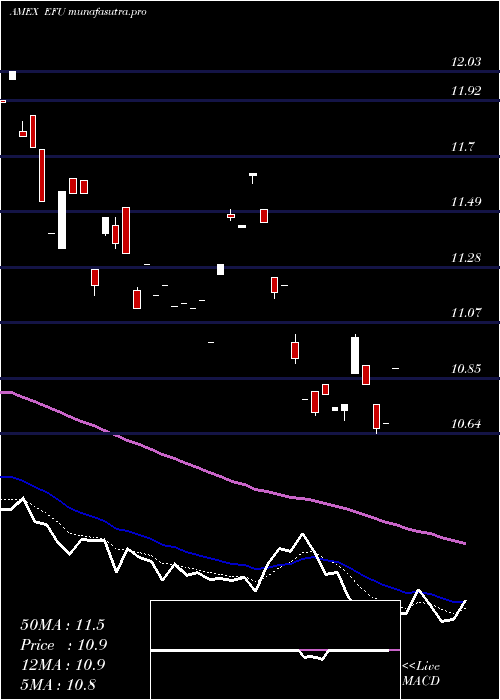The height and width of the screenshot is (700, 500).
Task: Click the 50MA : 11.5 readout
Action: pos(62,625)
